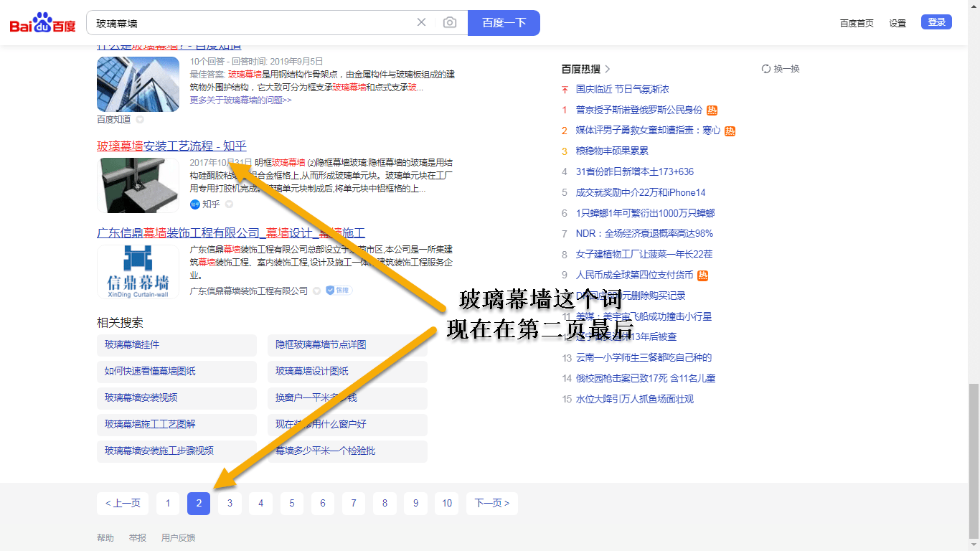Viewport: 980px width, 551px height.
Task: Click 帮助 footer link
Action: pos(105,538)
